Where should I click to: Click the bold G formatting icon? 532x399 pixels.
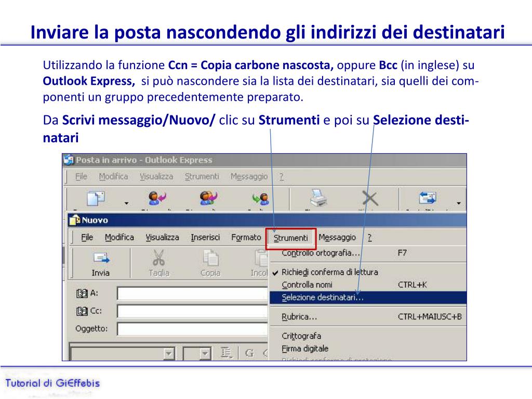click(x=249, y=353)
